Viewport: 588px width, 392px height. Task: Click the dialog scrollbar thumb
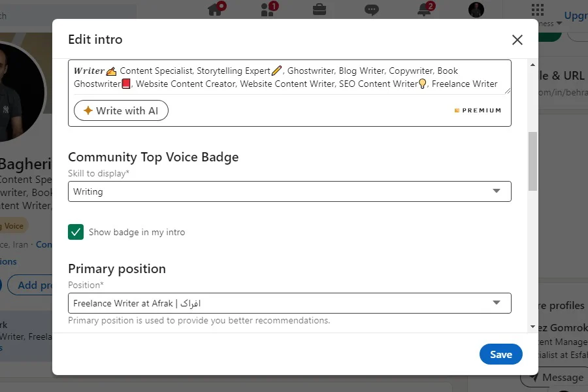click(532, 161)
